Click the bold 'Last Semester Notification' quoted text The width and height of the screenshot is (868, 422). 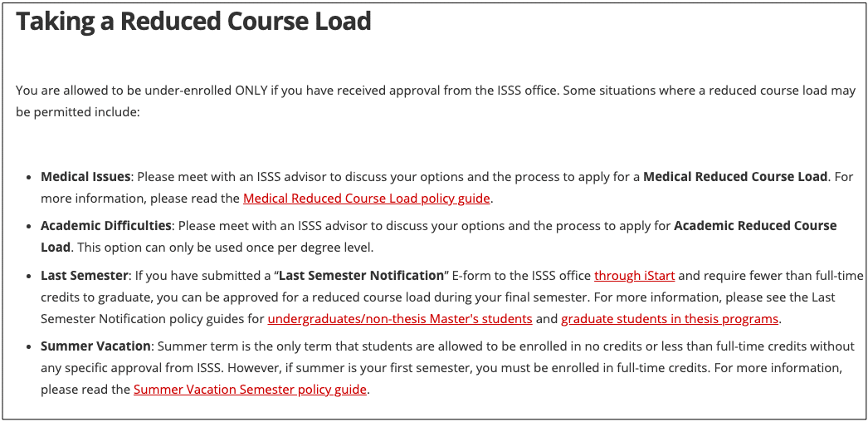[x=362, y=275]
